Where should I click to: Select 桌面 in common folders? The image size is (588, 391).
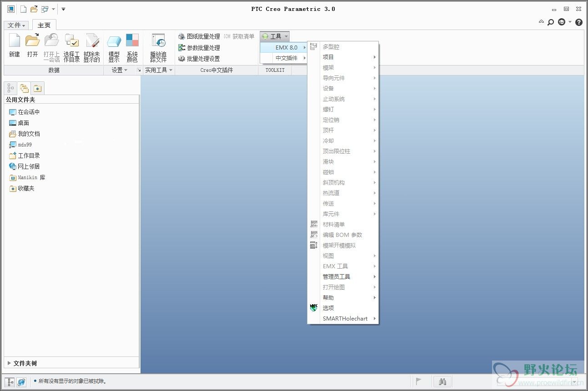coord(19,123)
